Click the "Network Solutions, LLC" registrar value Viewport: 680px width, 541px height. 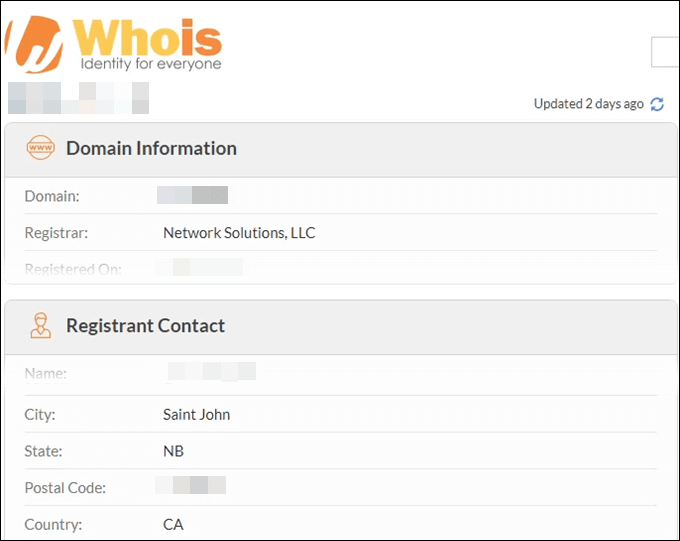coord(239,233)
